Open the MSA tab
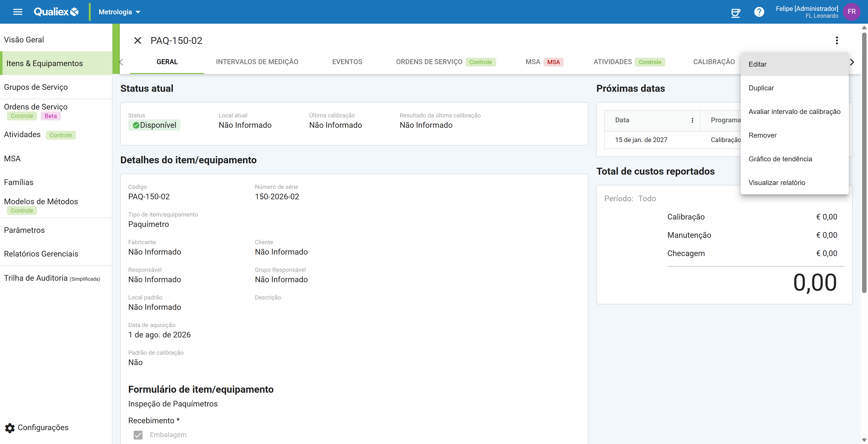Viewport: 868px width, 444px height. tap(544, 62)
